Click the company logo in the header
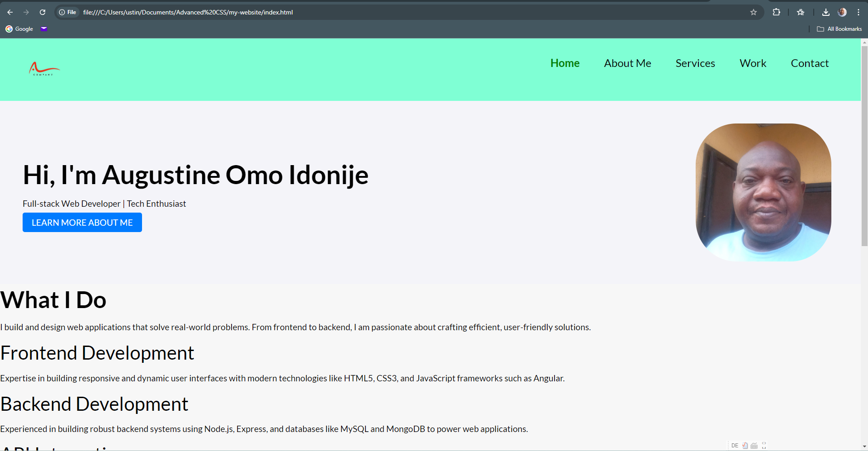 click(44, 69)
